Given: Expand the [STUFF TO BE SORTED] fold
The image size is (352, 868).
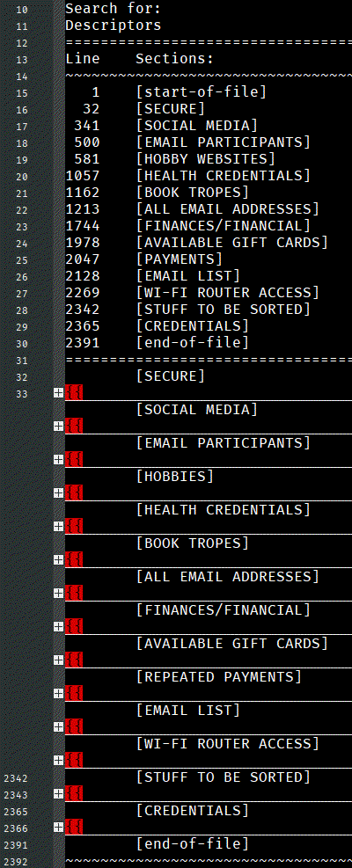Looking at the screenshot, I should tap(58, 793).
